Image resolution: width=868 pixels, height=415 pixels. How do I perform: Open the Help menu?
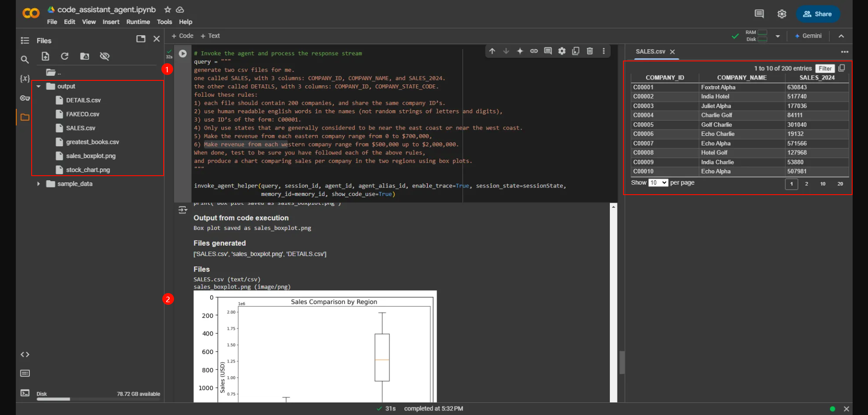[185, 22]
